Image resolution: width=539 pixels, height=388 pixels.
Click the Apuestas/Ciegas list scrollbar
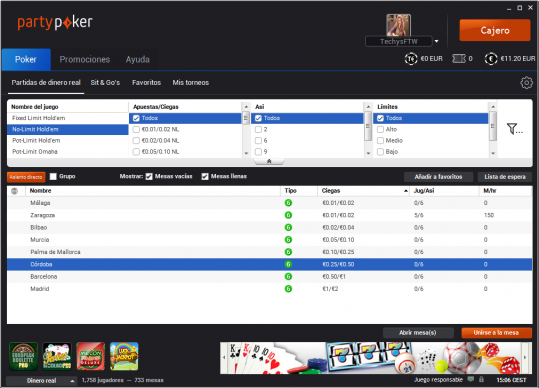click(246, 129)
